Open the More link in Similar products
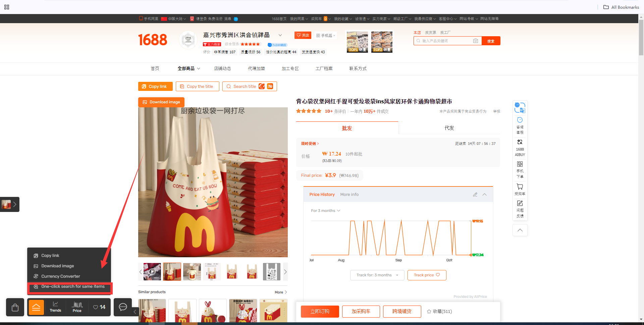 (281, 292)
